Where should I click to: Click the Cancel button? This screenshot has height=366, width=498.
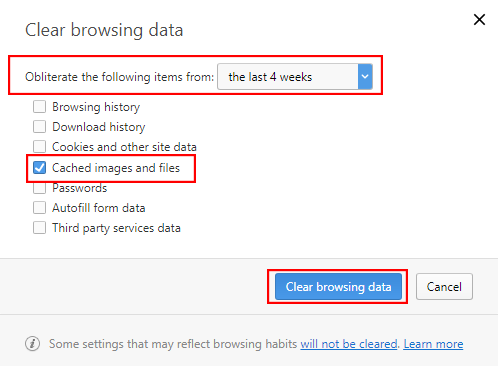pos(444,287)
